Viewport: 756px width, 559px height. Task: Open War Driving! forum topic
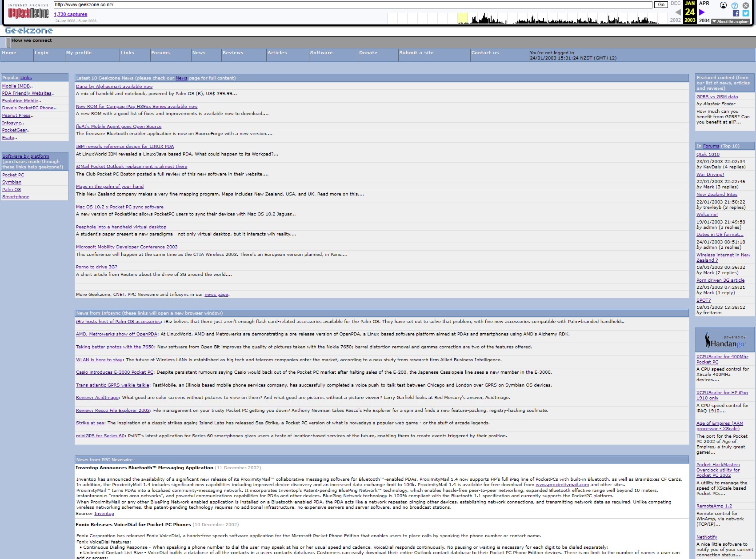(710, 175)
